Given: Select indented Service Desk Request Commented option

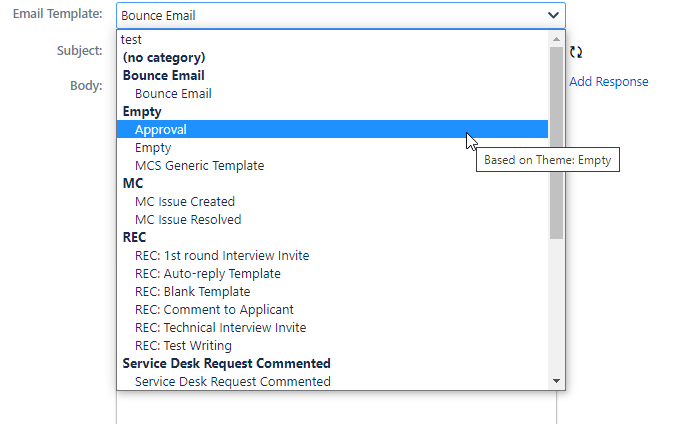Looking at the screenshot, I should pyautogui.click(x=332, y=382).
